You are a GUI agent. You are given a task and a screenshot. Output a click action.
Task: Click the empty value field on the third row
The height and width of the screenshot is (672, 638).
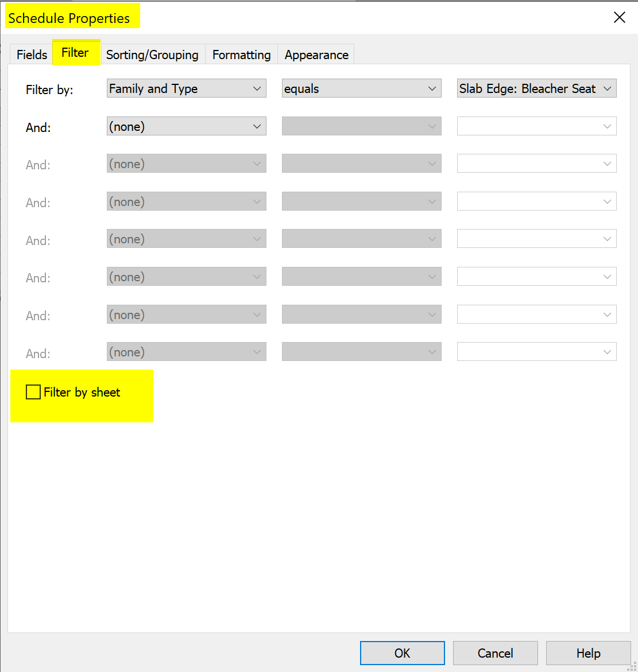pyautogui.click(x=536, y=164)
